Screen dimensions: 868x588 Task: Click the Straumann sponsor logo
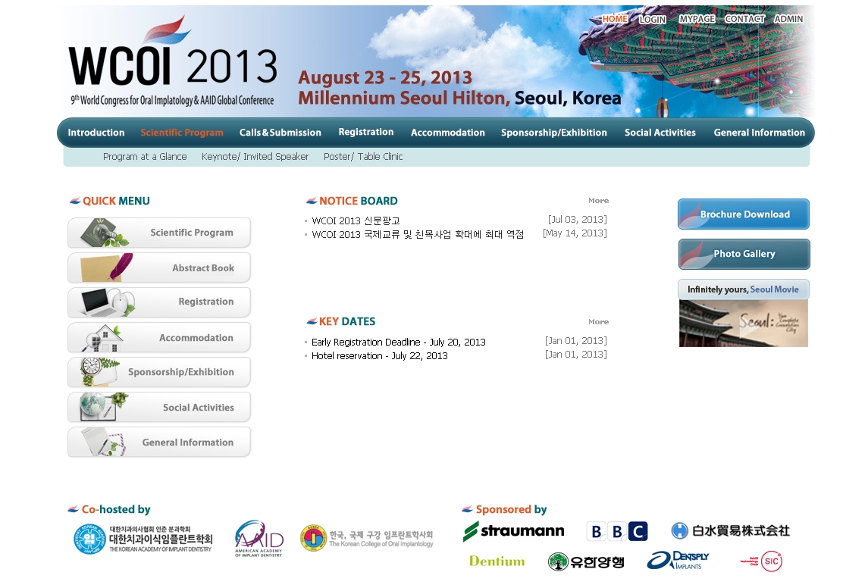pos(513,531)
